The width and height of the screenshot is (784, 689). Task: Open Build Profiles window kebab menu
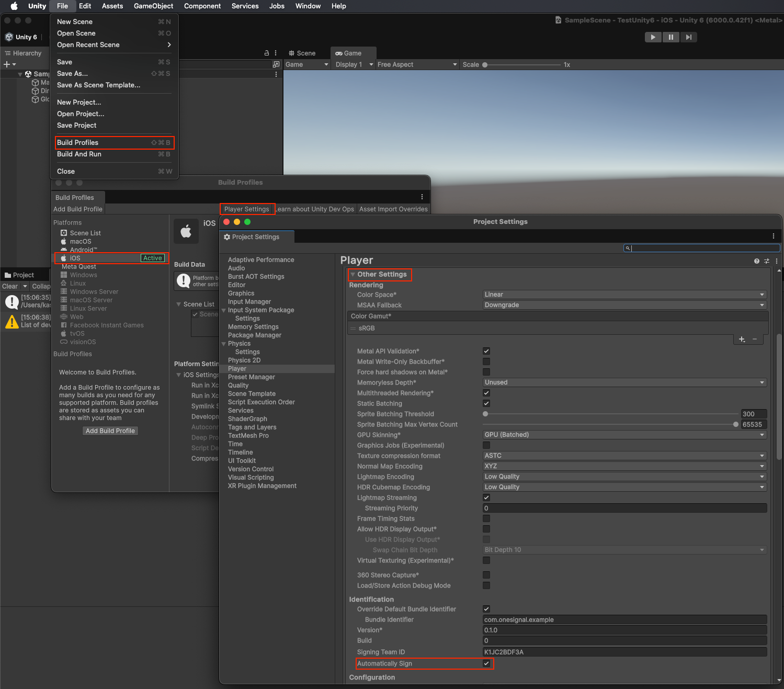click(422, 197)
